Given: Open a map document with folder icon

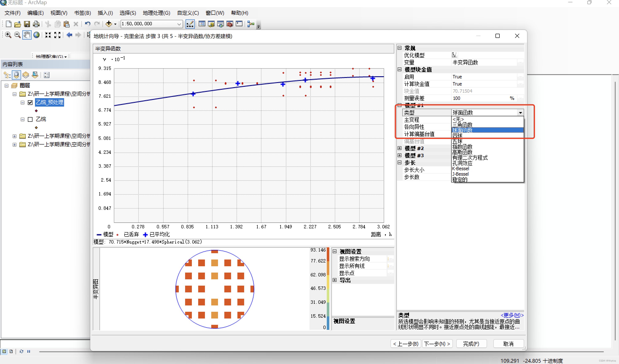Looking at the screenshot, I should coord(17,24).
